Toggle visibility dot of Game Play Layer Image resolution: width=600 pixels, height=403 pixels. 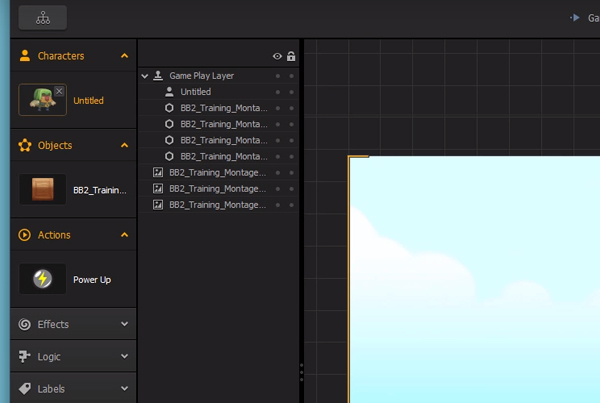pyautogui.click(x=278, y=76)
